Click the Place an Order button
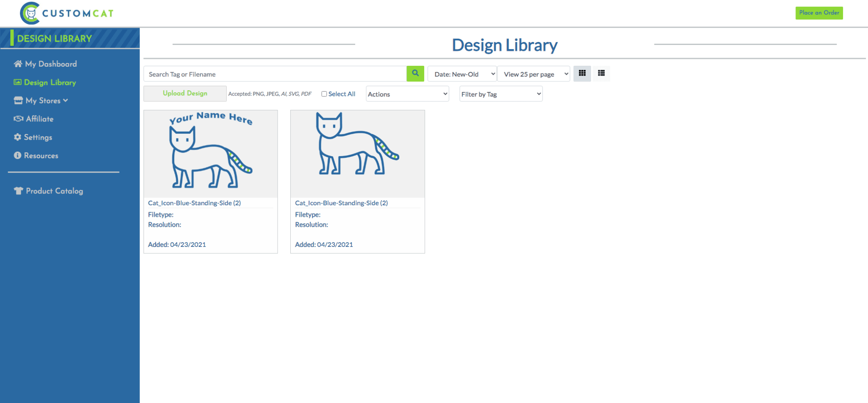Image resolution: width=868 pixels, height=403 pixels. pyautogui.click(x=819, y=13)
